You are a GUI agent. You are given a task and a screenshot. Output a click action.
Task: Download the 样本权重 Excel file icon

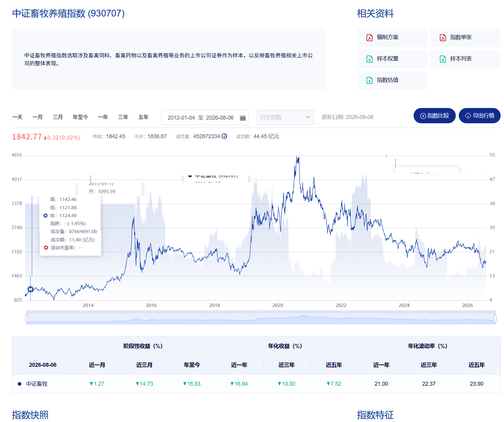point(369,59)
